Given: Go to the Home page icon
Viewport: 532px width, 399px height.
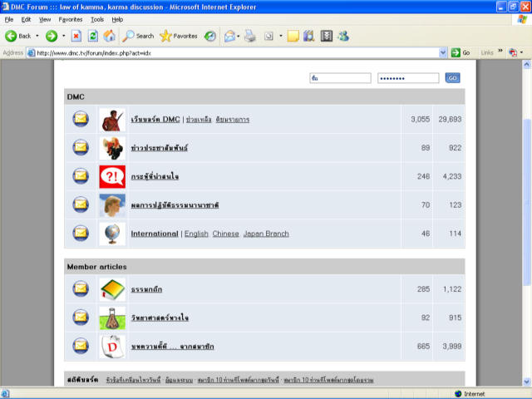Looking at the screenshot, I should pyautogui.click(x=109, y=36).
